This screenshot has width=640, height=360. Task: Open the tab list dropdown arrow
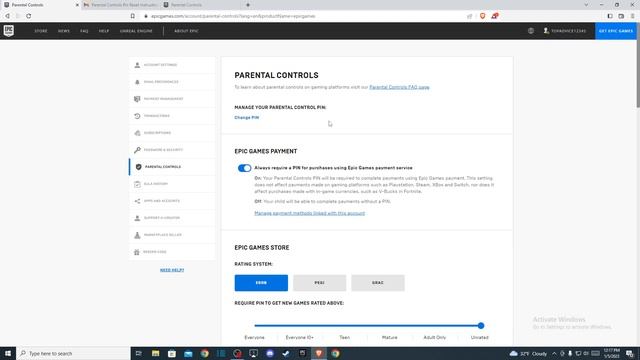(586, 5)
